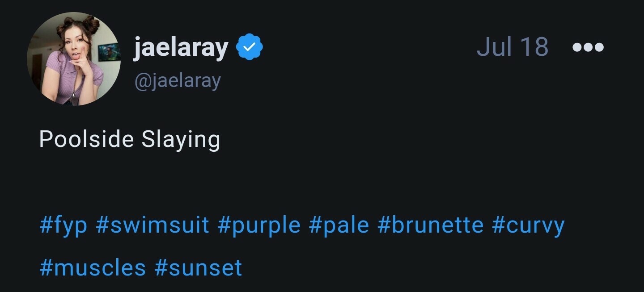View the avatar of the post author
The image size is (644, 292).
74,59
